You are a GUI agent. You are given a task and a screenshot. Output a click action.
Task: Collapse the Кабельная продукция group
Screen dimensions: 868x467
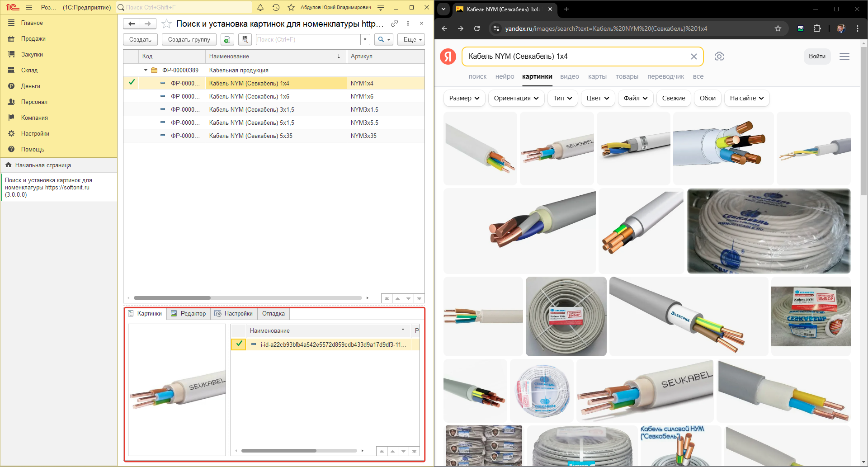[146, 70]
